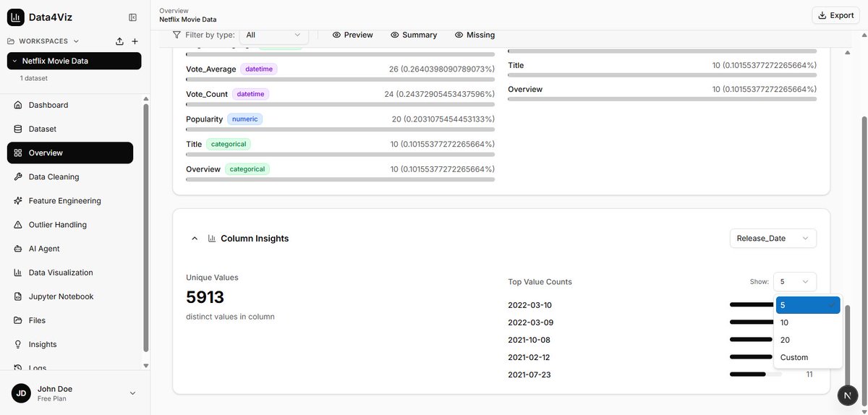Click the Overview breadcrumb text at top
The width and height of the screenshot is (868, 415).
[x=174, y=11]
